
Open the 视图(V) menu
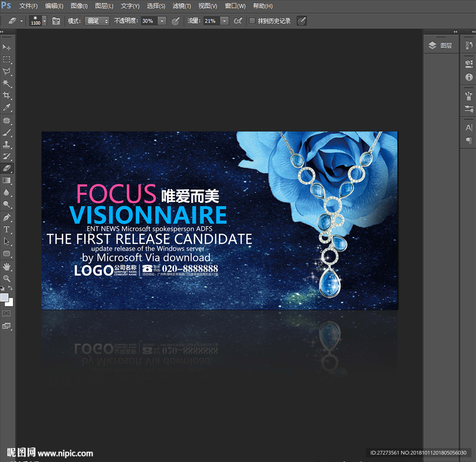point(208,6)
